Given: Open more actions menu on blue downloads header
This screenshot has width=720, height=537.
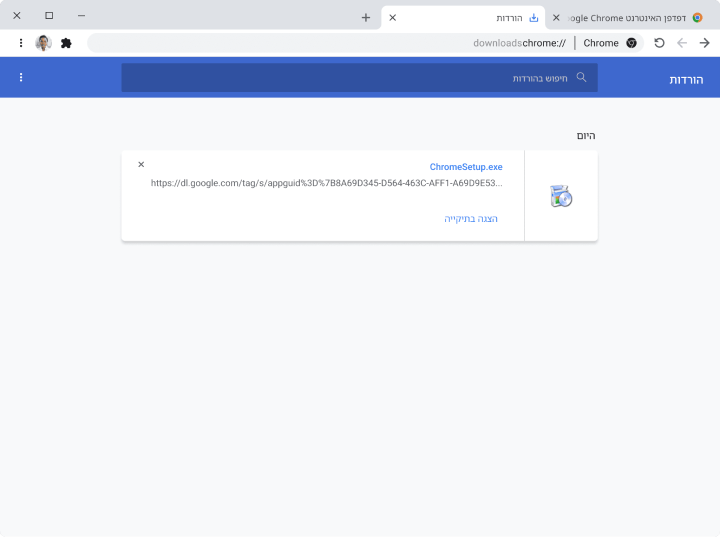Looking at the screenshot, I should [x=21, y=77].
